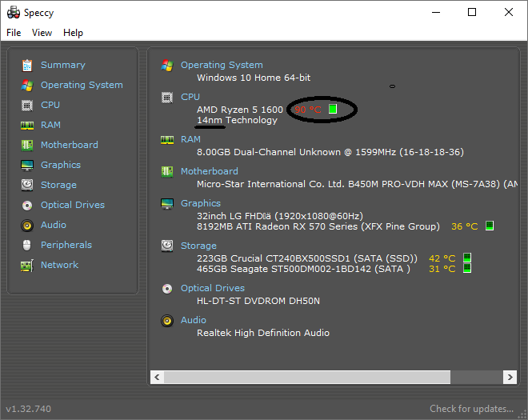Click the Windows 10 Home 64-bit text

click(x=254, y=78)
